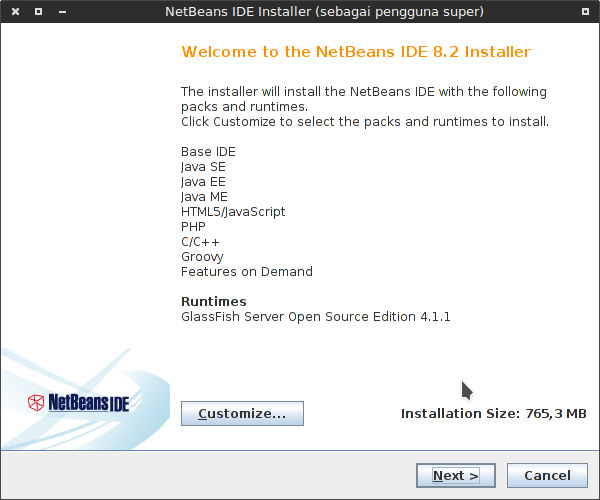Screen dimensions: 600x500
Task: Click the "PHP" pack entry
Action: pyautogui.click(x=193, y=226)
